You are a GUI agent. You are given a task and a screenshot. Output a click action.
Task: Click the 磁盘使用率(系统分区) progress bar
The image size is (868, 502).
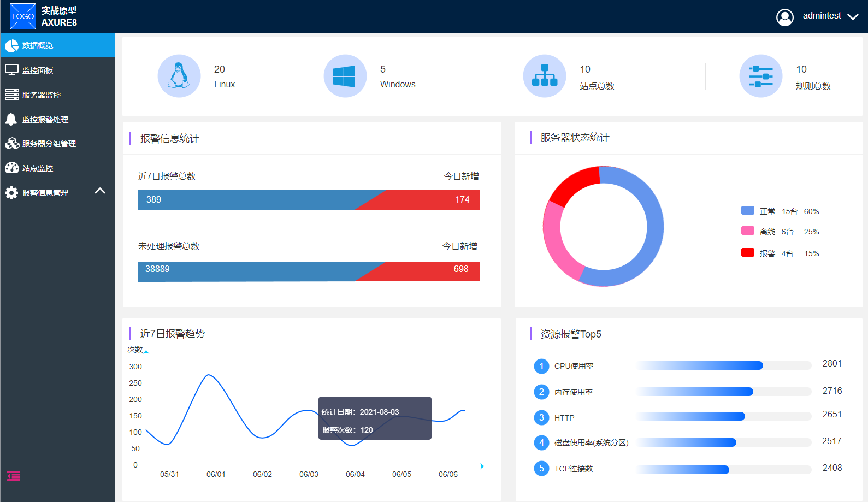[x=724, y=442]
